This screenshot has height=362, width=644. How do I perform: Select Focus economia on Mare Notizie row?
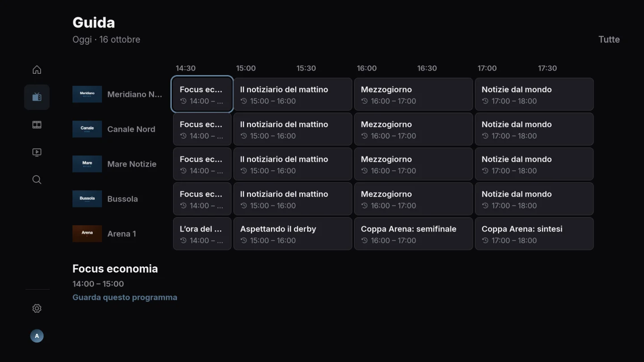[202, 164]
